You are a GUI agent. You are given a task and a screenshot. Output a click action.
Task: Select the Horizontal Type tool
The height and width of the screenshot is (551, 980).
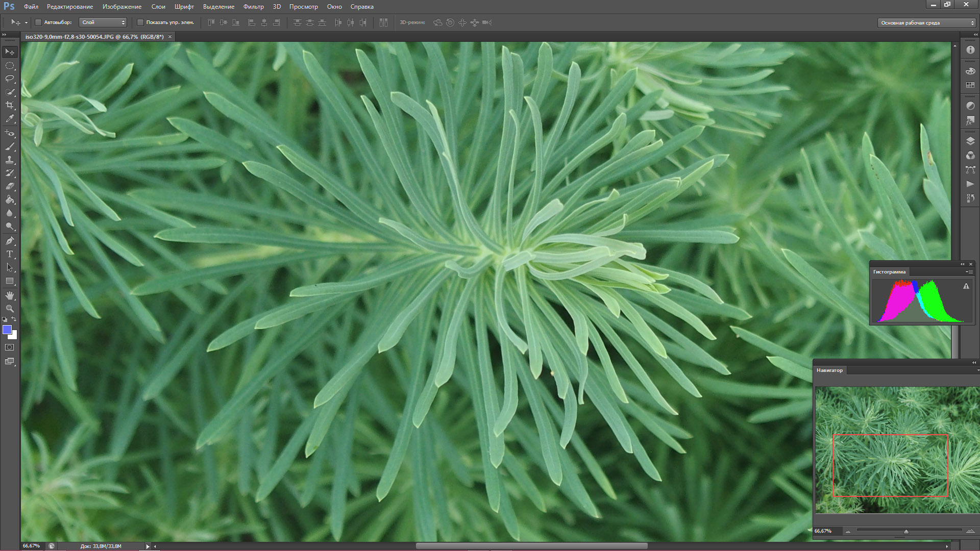[10, 254]
